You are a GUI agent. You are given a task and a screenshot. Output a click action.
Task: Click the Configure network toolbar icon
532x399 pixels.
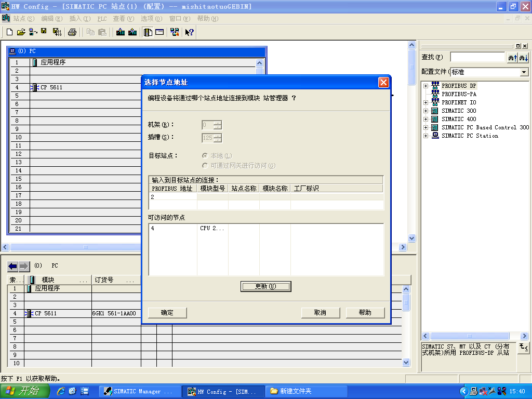tap(175, 32)
